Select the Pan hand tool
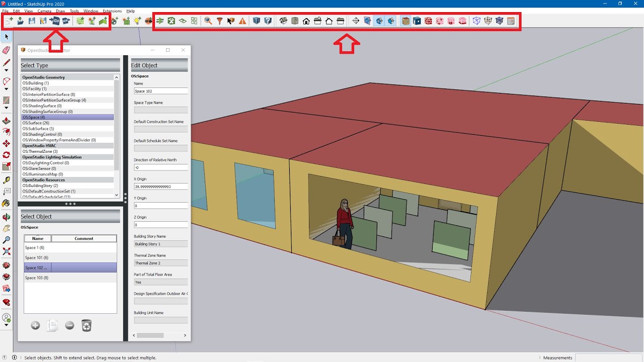 (7, 228)
